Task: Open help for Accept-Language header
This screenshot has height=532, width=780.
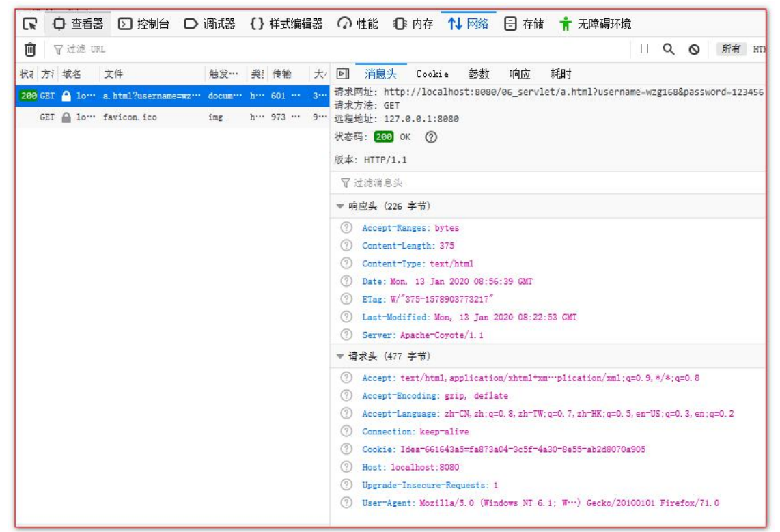Action: (346, 414)
